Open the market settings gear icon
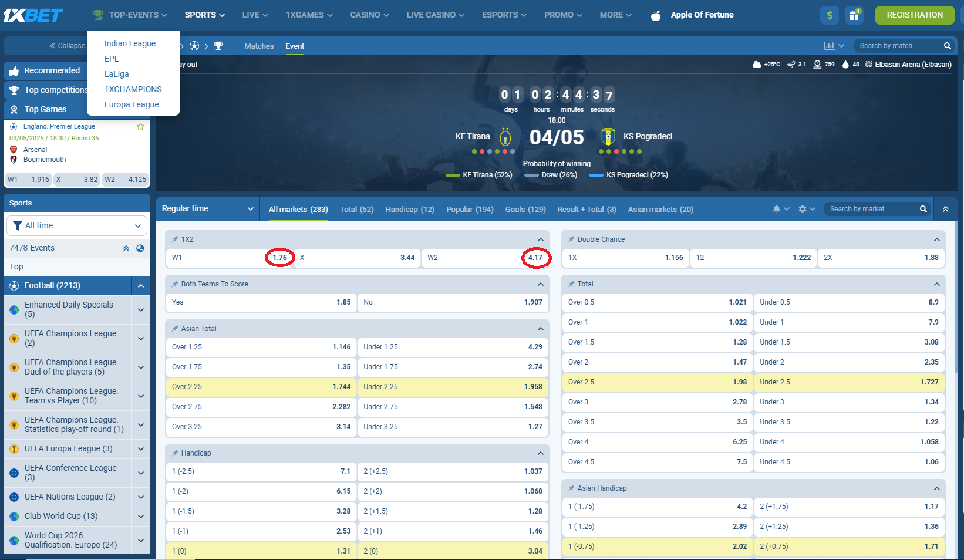 (x=803, y=209)
